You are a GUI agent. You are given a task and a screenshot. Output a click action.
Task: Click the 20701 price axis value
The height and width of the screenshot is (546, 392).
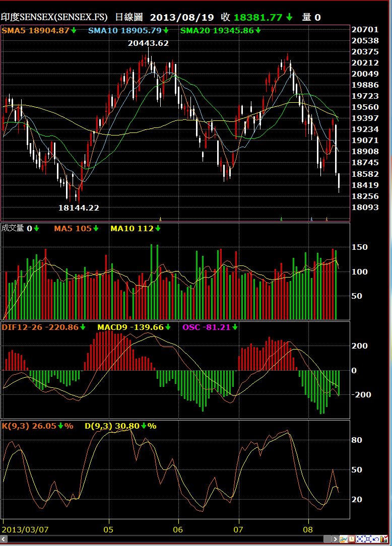click(x=365, y=30)
